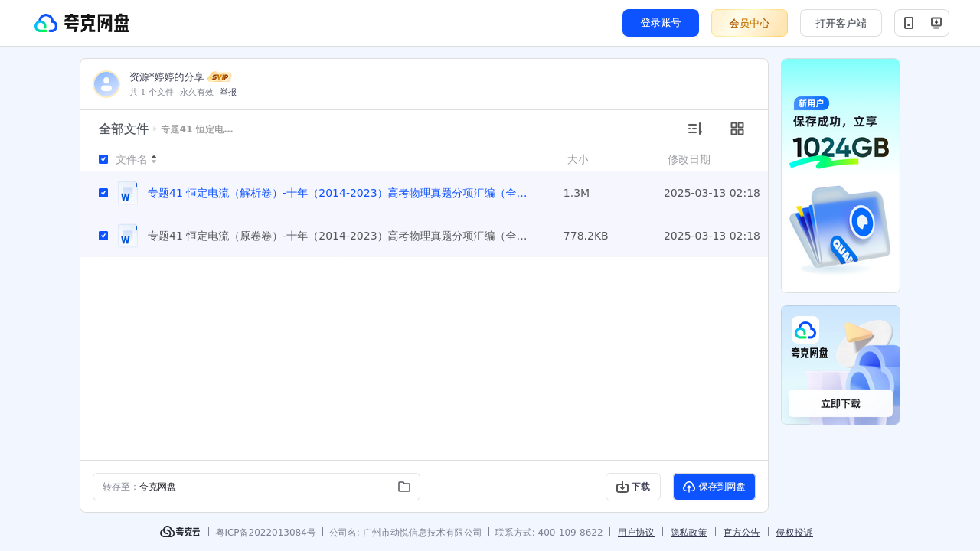Toggle the select-all checkbox

[x=103, y=159]
